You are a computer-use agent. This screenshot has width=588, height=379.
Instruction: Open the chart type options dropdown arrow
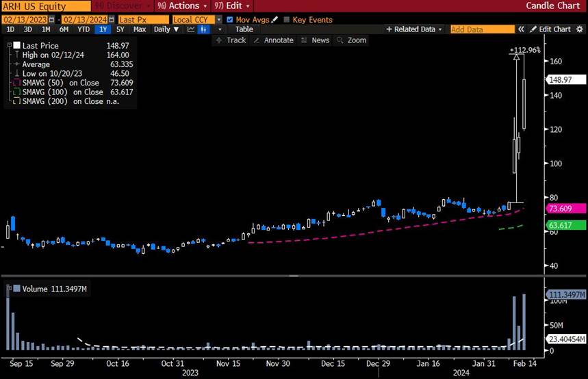220,29
